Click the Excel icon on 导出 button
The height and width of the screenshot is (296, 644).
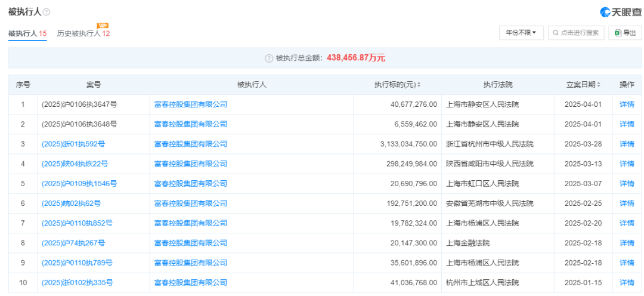tap(618, 33)
